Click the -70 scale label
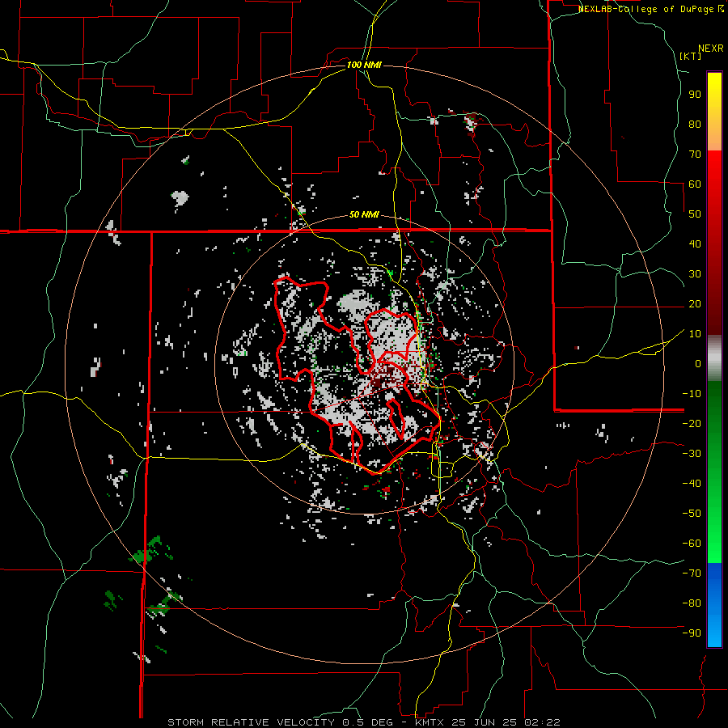 point(692,573)
